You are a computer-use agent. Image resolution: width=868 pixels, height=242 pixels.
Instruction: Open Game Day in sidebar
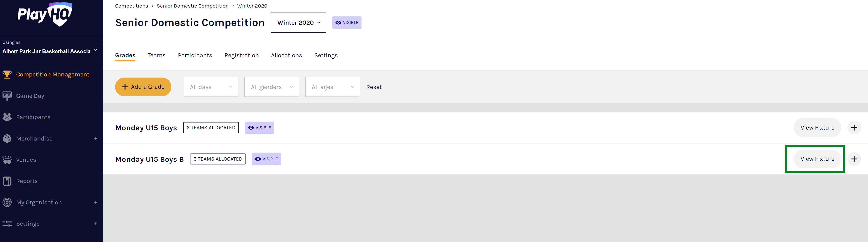[30, 96]
